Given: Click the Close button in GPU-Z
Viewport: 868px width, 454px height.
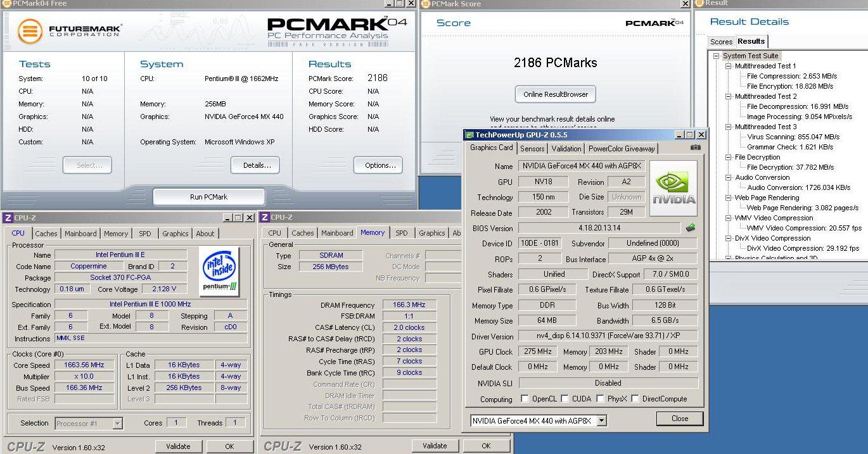Looking at the screenshot, I should click(680, 419).
